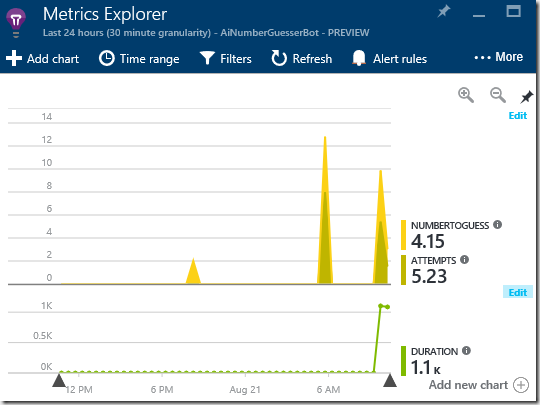540x405 pixels.
Task: Click the ATTEMPTS value 5.23
Action: pos(429,276)
